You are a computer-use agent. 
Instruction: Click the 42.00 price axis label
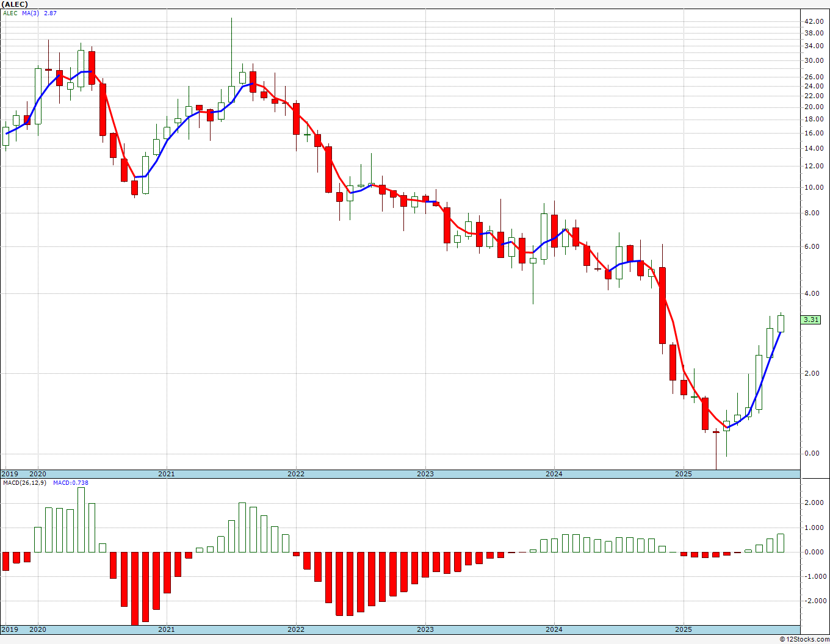click(814, 21)
